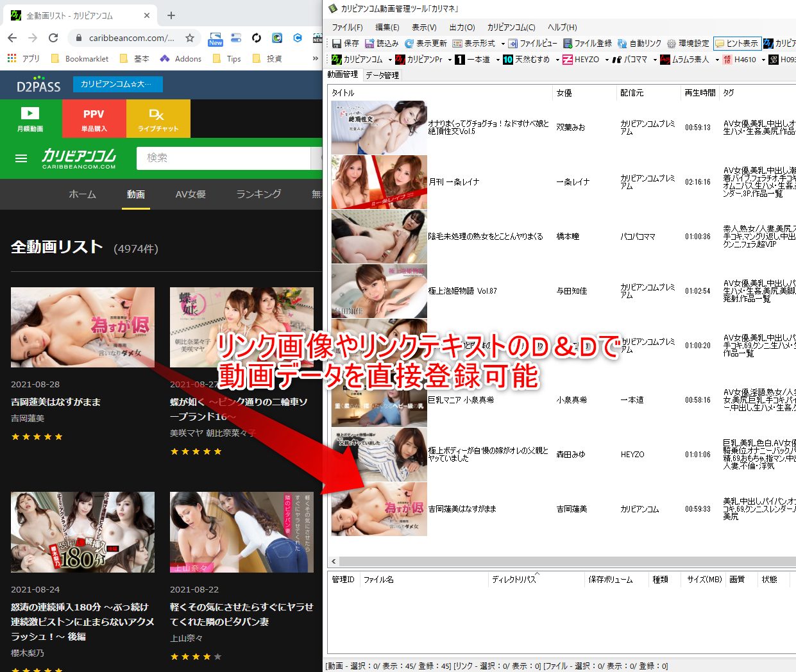Viewport: 796px width, 672px height.
Task: Click the 表示形式 display format icon
Action: (457, 44)
